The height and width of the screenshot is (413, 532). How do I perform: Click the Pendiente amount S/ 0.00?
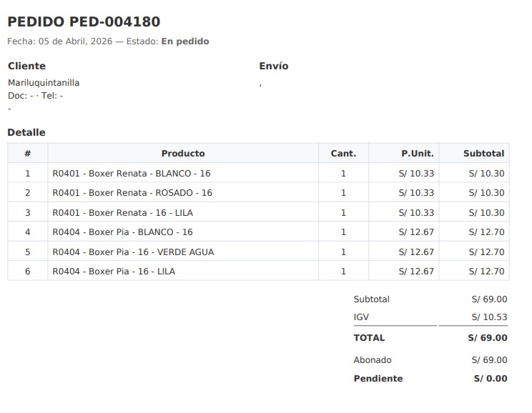pos(490,379)
